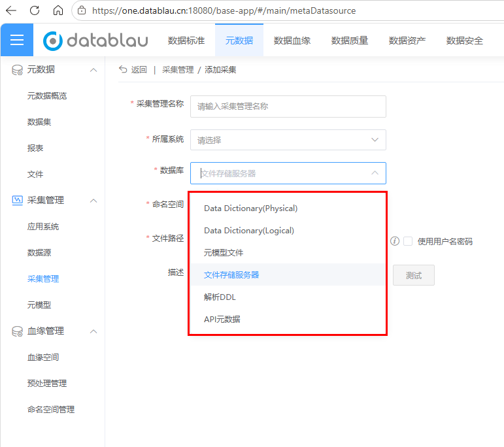Click the 血缘管理 sidebar database icon
The image size is (504, 447).
click(x=17, y=331)
